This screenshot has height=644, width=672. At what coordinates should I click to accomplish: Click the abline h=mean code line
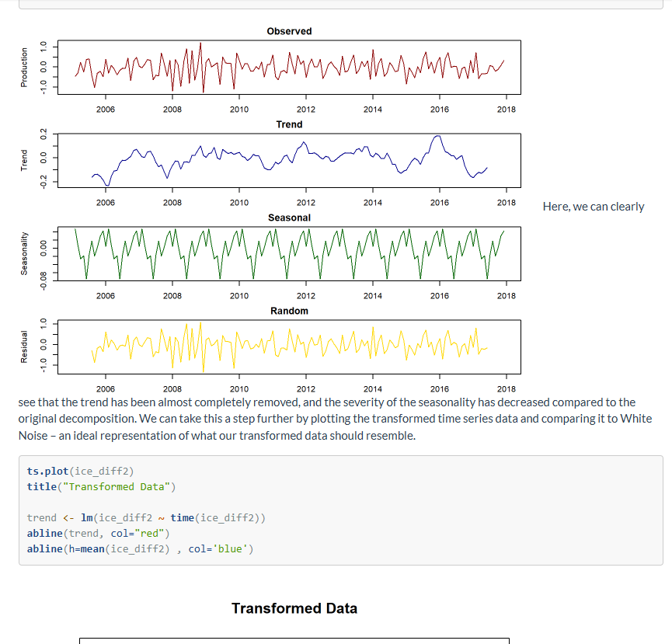140,548
